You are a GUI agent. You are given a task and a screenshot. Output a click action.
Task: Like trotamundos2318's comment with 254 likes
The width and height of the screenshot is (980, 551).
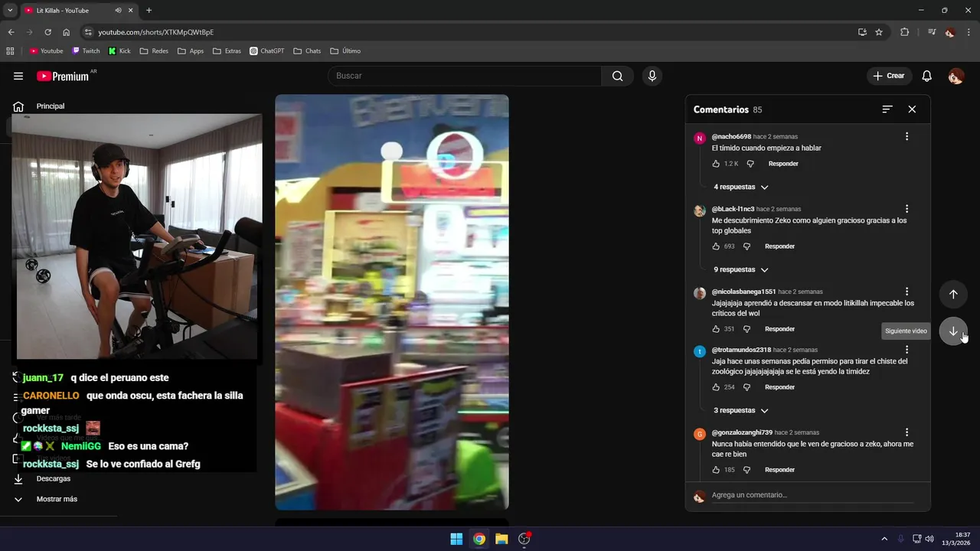click(x=716, y=387)
